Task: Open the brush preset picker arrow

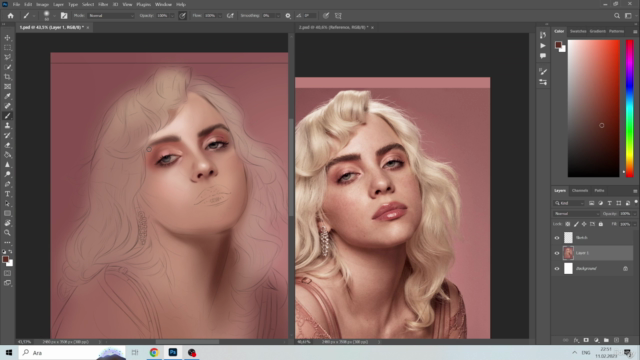Action: [54, 16]
